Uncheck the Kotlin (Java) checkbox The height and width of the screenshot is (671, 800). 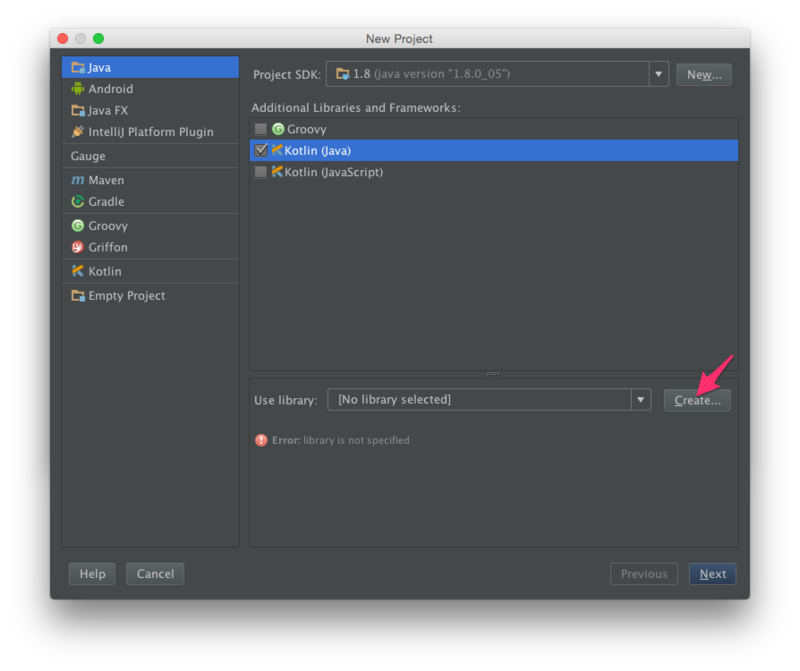(x=261, y=150)
